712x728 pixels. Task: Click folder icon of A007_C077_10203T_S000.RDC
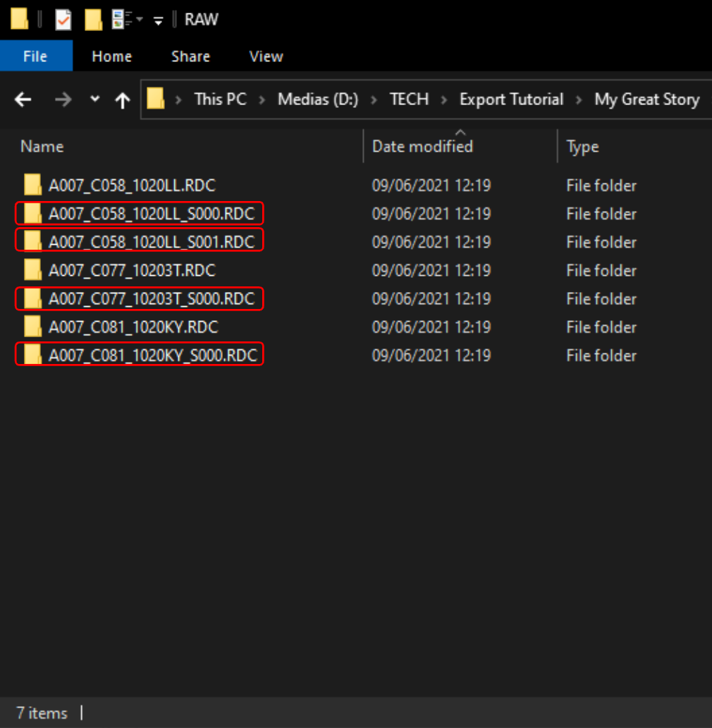(x=32, y=298)
